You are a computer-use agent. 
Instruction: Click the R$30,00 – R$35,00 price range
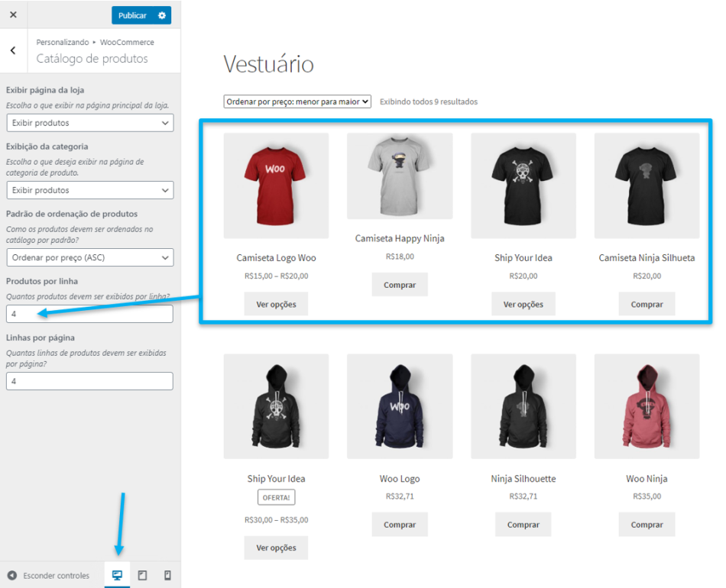click(276, 520)
